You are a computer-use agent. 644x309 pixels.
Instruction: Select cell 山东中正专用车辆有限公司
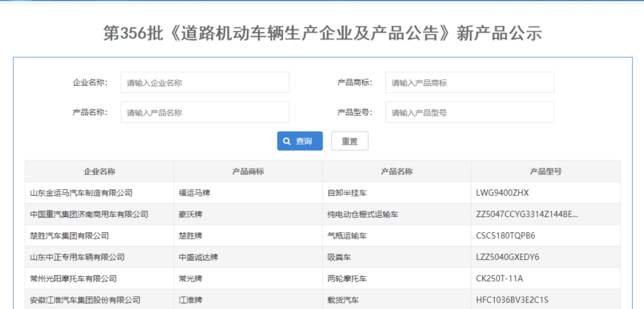click(100, 257)
